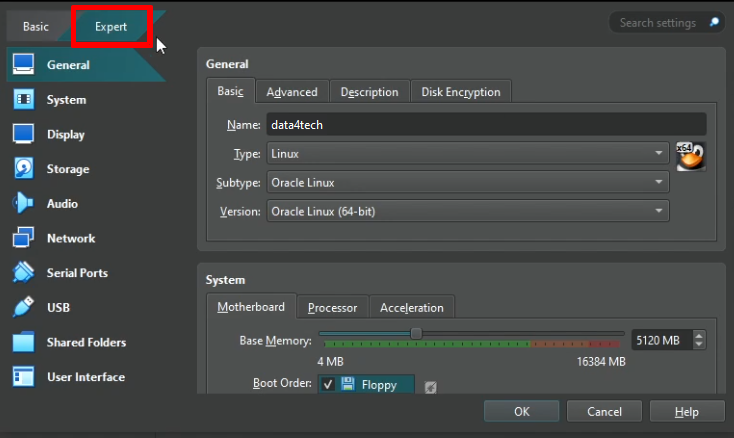Click the 4 MB minimum memory label
Viewport: 734px width, 438px height.
tap(330, 362)
